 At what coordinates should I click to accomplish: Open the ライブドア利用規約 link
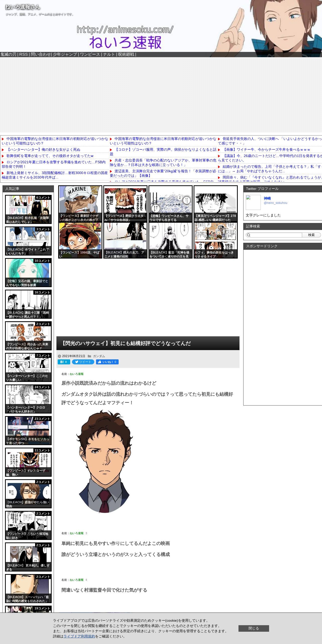(79, 636)
